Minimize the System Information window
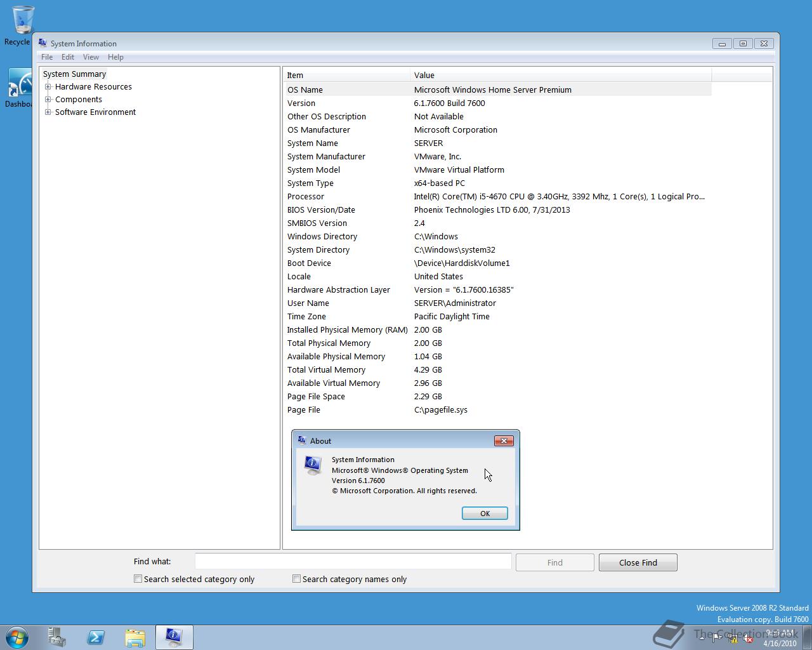The image size is (812, 650). [x=722, y=43]
